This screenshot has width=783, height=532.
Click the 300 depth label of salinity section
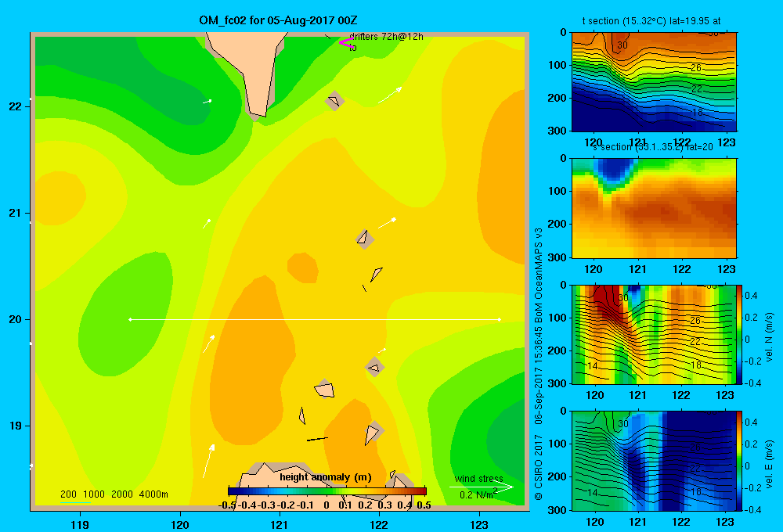click(557, 257)
